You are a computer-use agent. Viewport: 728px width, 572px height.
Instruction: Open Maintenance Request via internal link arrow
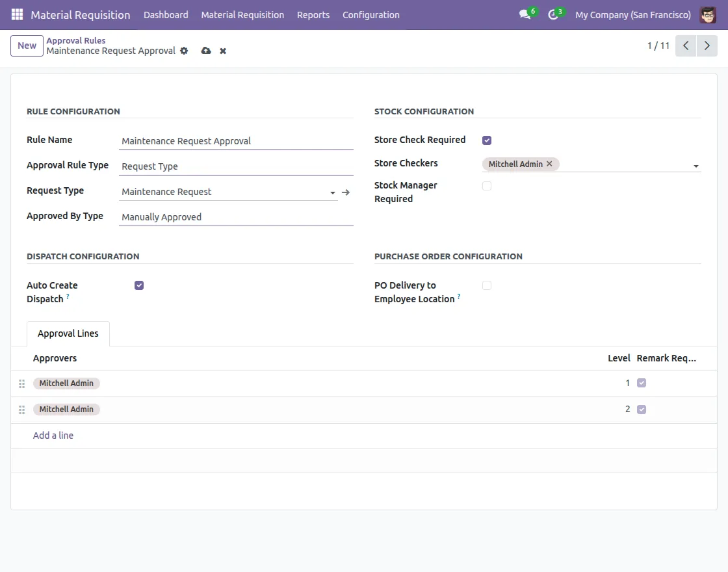(x=346, y=192)
